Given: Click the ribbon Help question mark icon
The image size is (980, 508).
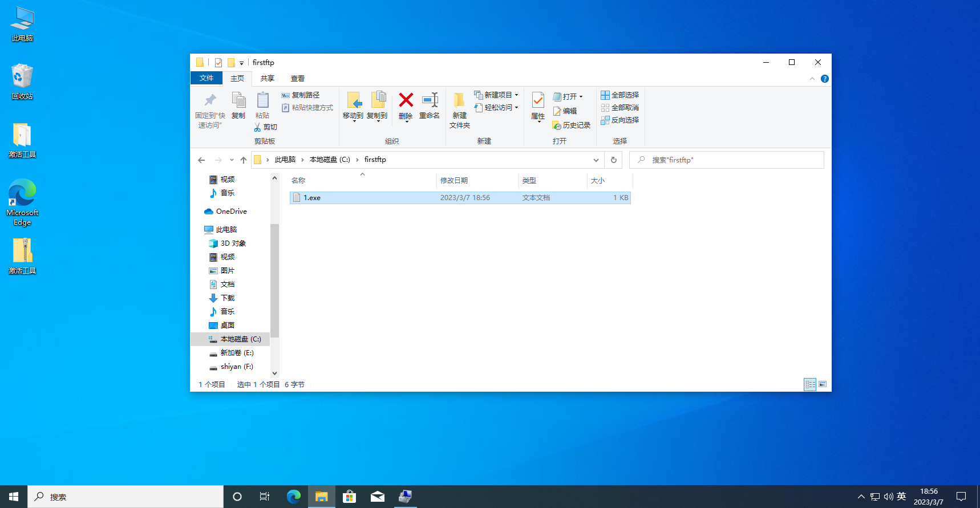Looking at the screenshot, I should coord(824,79).
